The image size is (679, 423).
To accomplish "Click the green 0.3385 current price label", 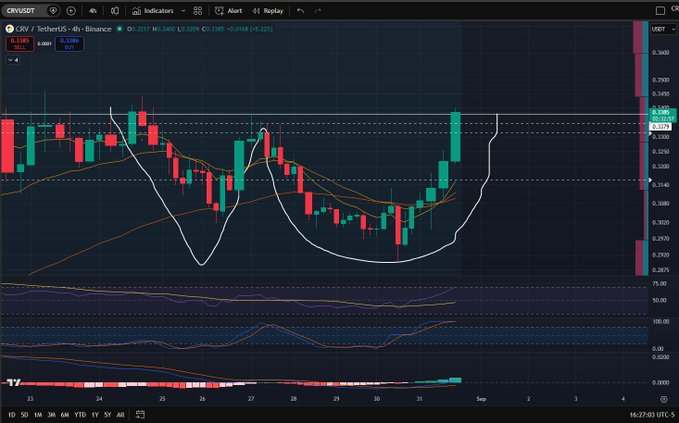I will pos(662,115).
